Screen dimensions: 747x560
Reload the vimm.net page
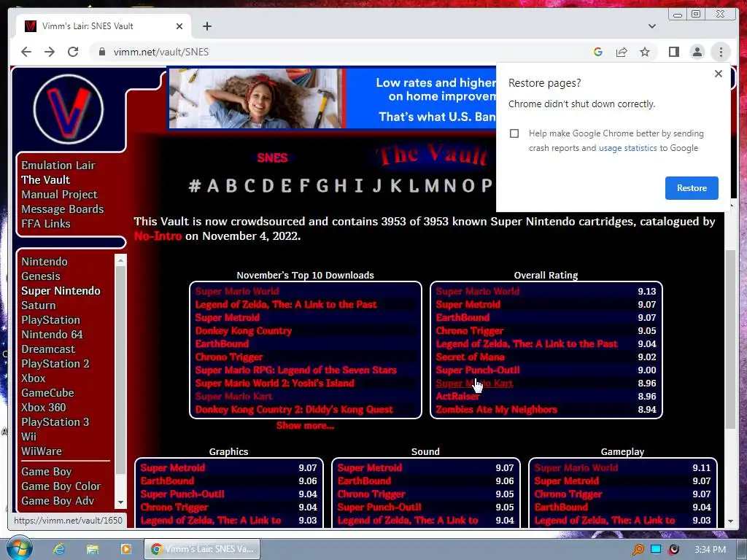[73, 52]
